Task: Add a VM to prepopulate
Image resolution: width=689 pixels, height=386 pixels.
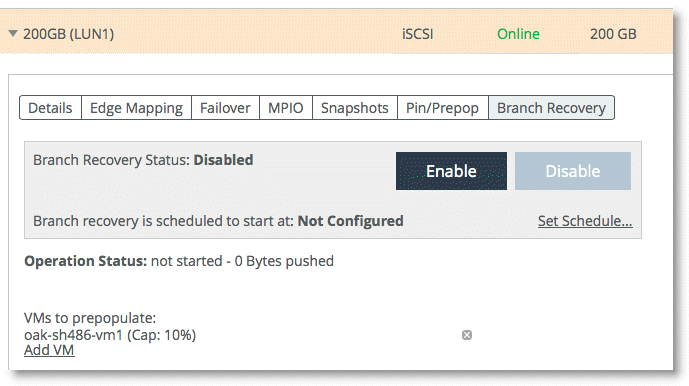Action: 49,350
